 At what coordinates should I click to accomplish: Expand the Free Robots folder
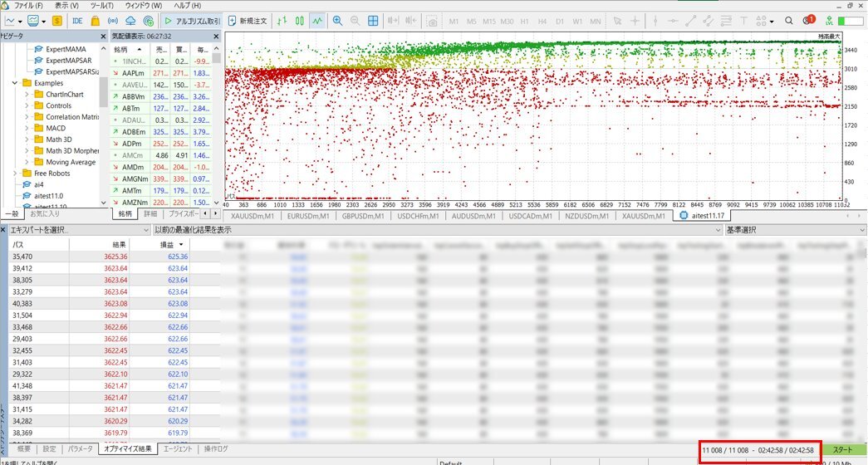(x=16, y=173)
